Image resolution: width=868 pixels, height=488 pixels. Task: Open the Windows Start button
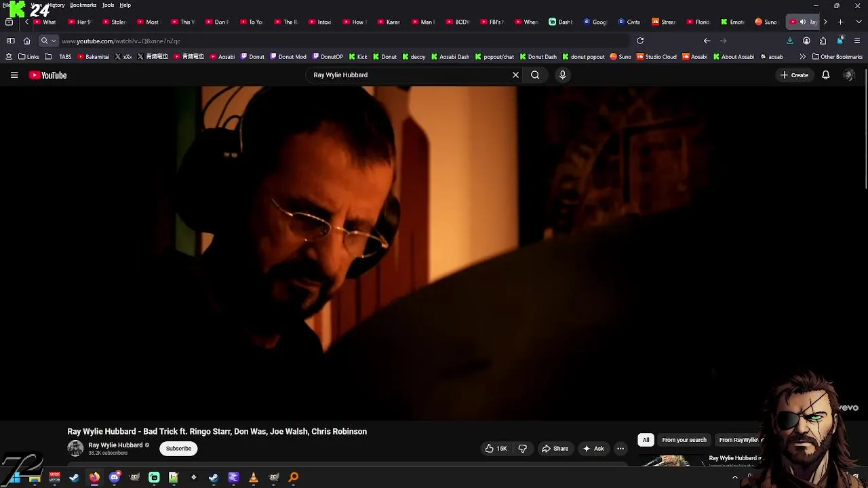point(15,477)
